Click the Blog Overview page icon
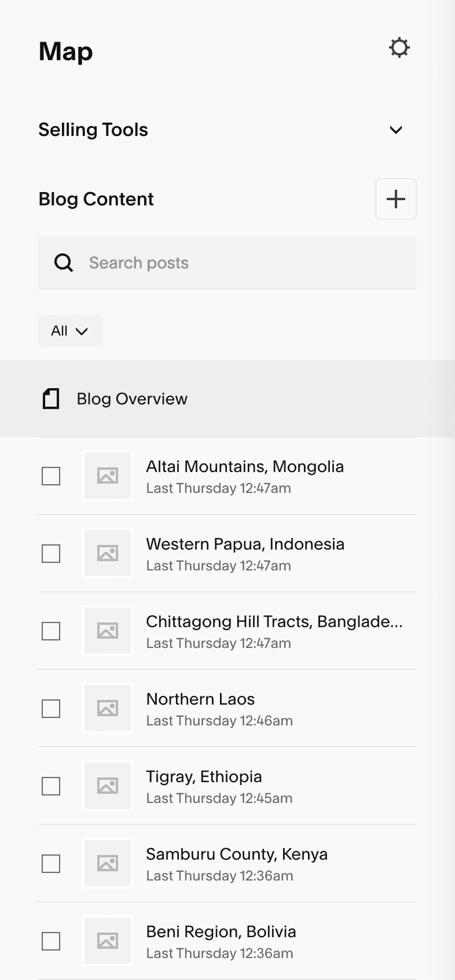The width and height of the screenshot is (455, 980). (51, 398)
